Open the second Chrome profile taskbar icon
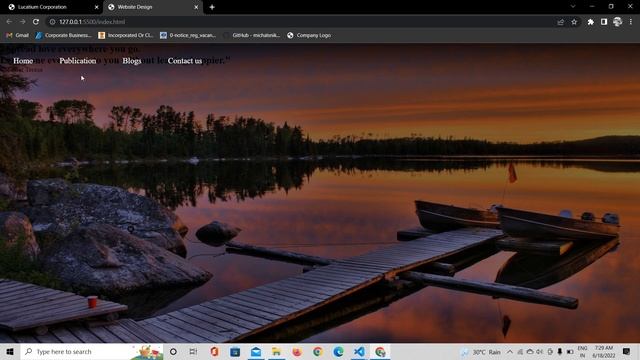This screenshot has width=640, height=360. pos(380,351)
